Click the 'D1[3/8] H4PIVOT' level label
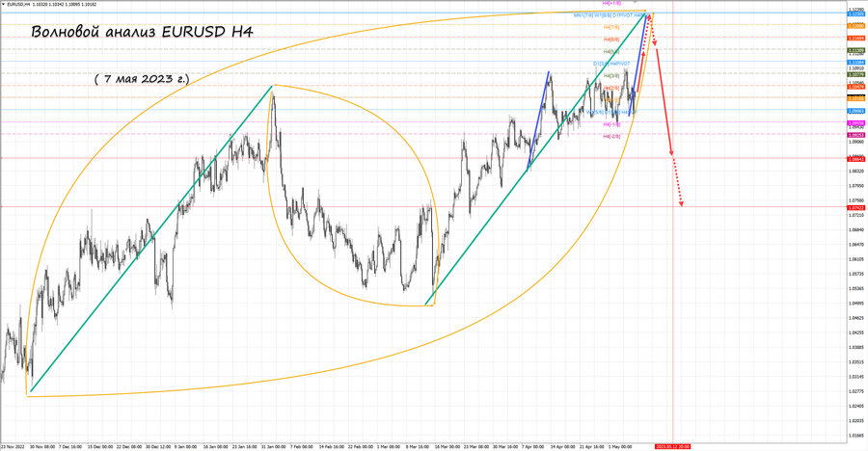This screenshot has height=451, width=868. click(x=611, y=64)
